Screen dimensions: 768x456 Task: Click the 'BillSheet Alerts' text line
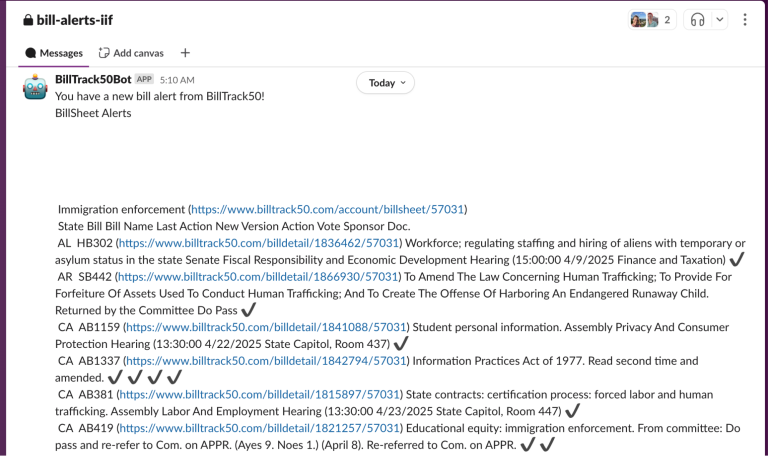93,113
